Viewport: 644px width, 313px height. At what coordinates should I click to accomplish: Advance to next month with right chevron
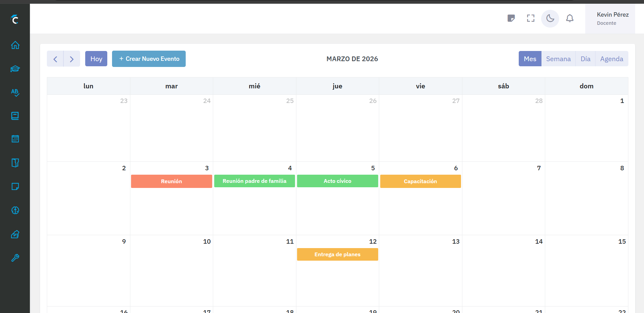coord(72,58)
